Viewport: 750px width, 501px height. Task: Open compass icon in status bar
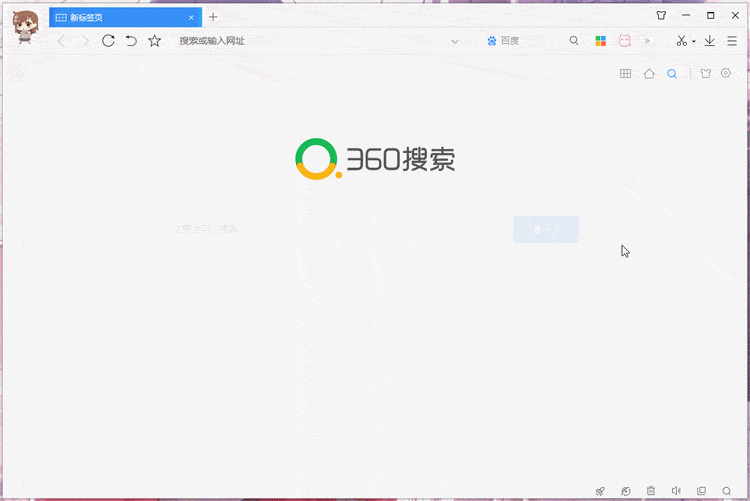point(626,491)
